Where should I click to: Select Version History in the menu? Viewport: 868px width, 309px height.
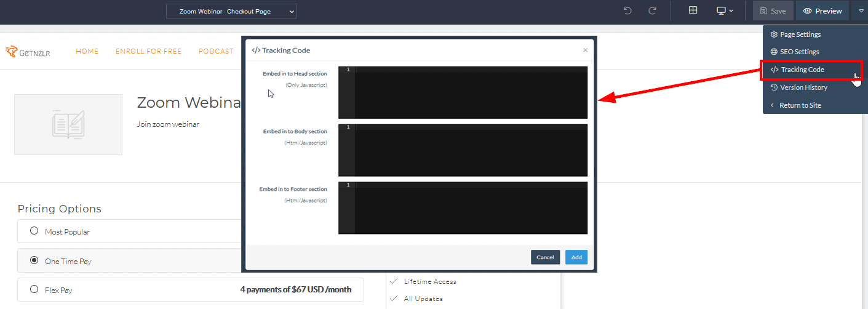point(803,87)
